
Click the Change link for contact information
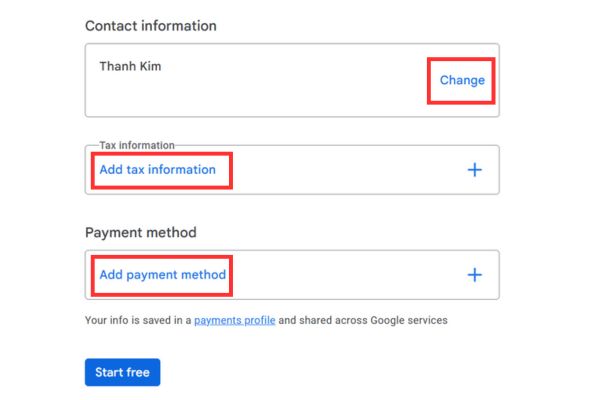[x=462, y=80]
